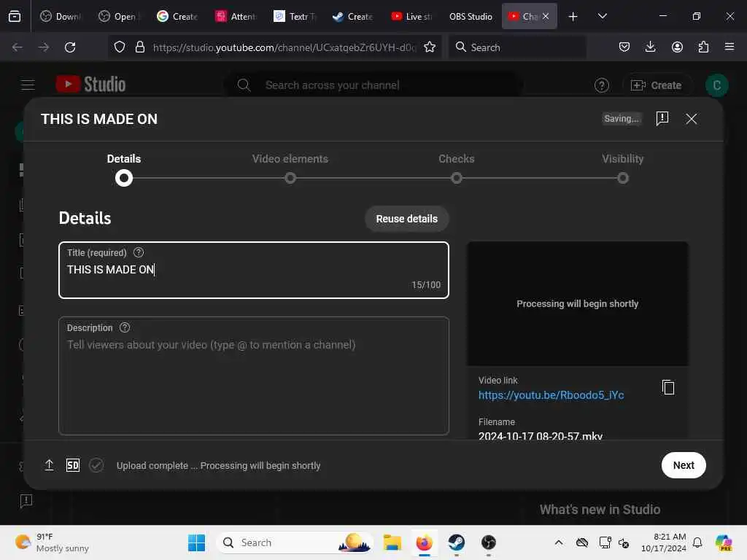The width and height of the screenshot is (747, 560).
Task: Click the Create button with camera icon
Action: click(x=656, y=85)
